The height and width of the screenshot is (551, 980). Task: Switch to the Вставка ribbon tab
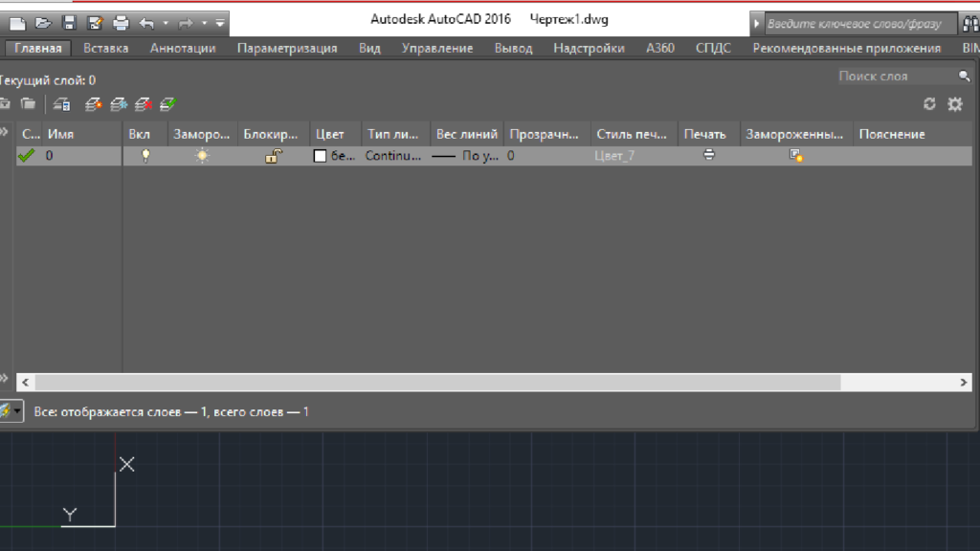[x=105, y=48]
